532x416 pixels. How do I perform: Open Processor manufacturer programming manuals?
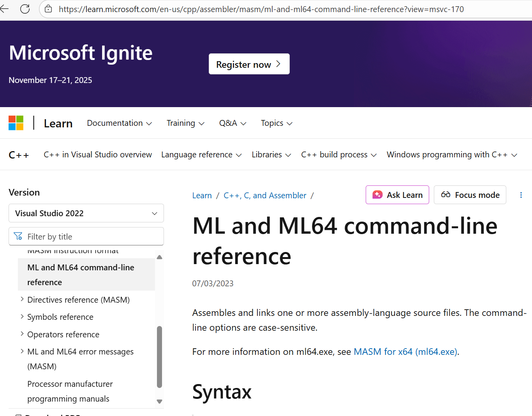tap(70, 391)
